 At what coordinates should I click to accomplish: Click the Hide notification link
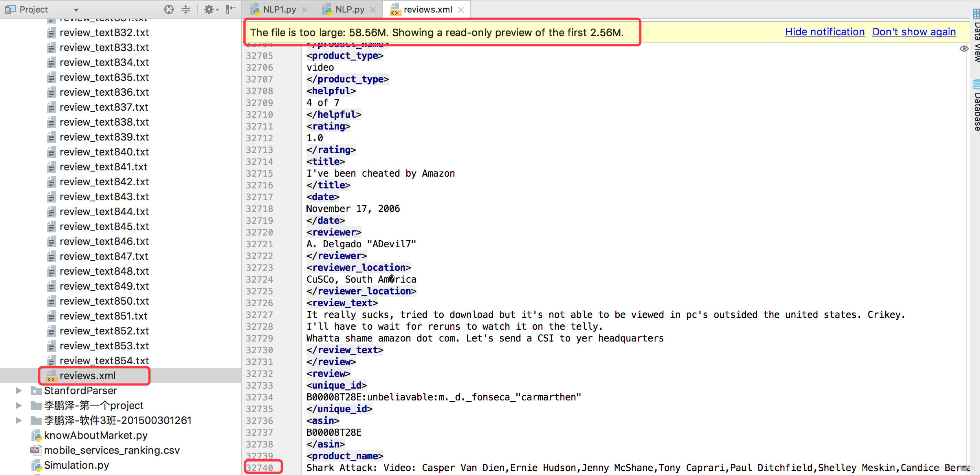[825, 32]
